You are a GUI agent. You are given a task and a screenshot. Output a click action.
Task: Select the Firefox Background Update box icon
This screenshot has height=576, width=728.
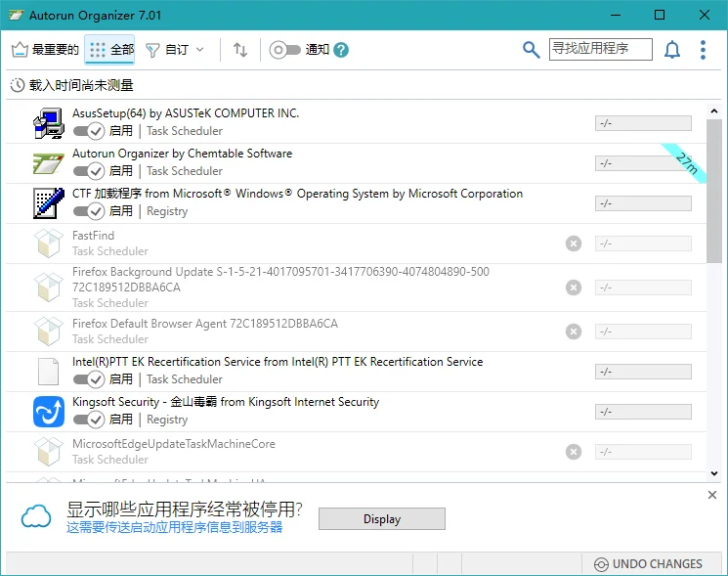tap(49, 288)
